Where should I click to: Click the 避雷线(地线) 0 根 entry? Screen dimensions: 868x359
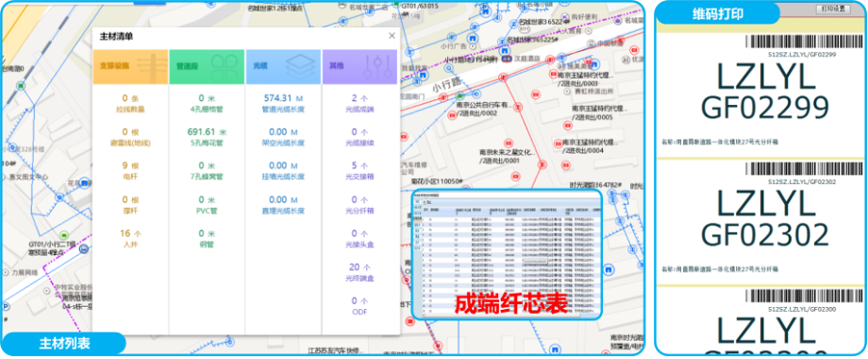coord(130,137)
